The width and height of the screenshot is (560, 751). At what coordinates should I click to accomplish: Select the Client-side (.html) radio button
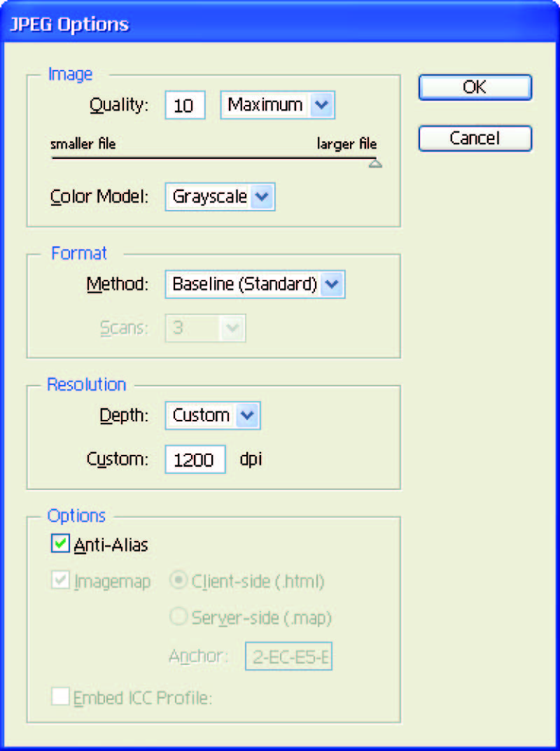[x=179, y=582]
